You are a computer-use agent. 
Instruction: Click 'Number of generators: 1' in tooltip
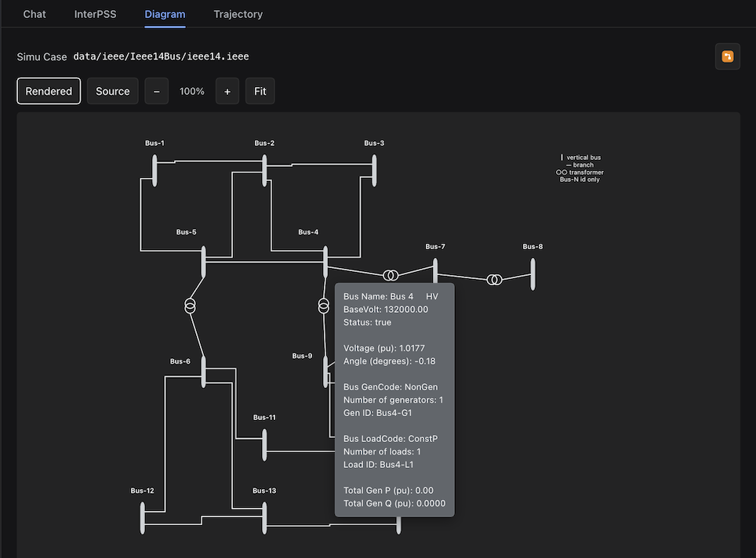[394, 400]
